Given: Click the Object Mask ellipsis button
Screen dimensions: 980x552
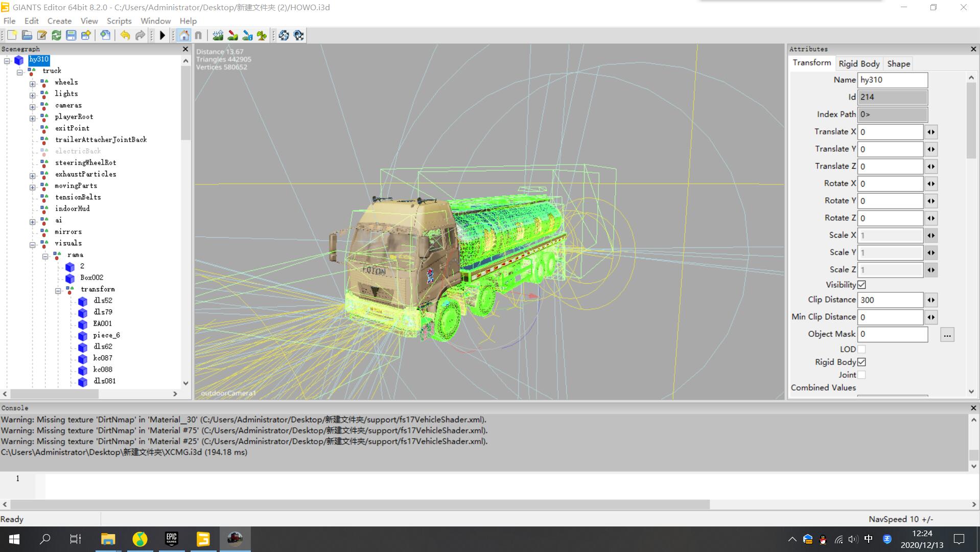Looking at the screenshot, I should (x=947, y=335).
